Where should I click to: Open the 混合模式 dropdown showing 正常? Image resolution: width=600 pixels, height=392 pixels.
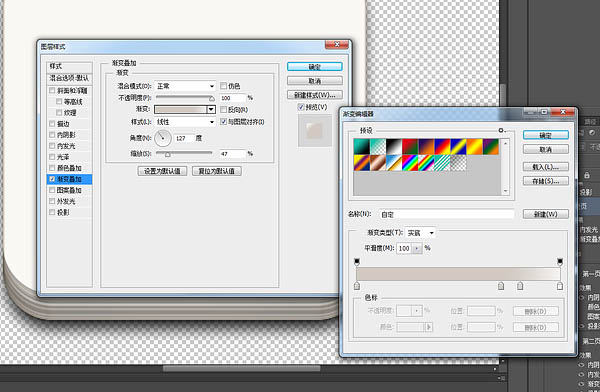185,86
